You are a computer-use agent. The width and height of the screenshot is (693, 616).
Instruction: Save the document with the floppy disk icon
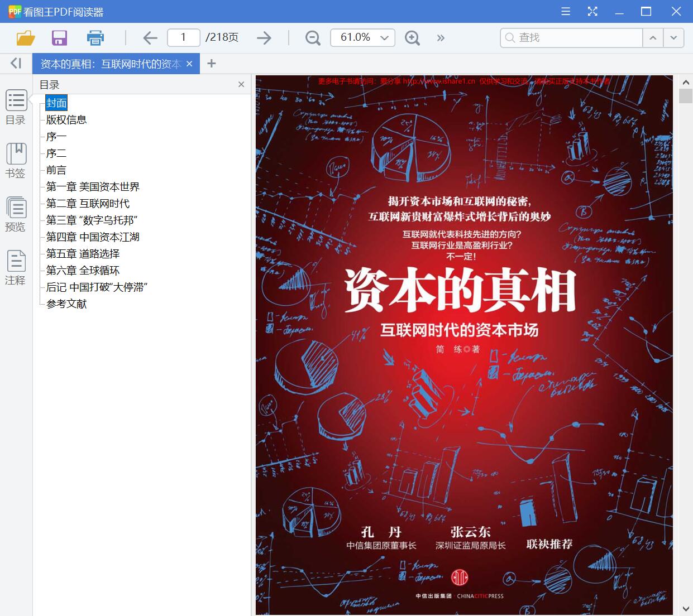click(x=59, y=38)
